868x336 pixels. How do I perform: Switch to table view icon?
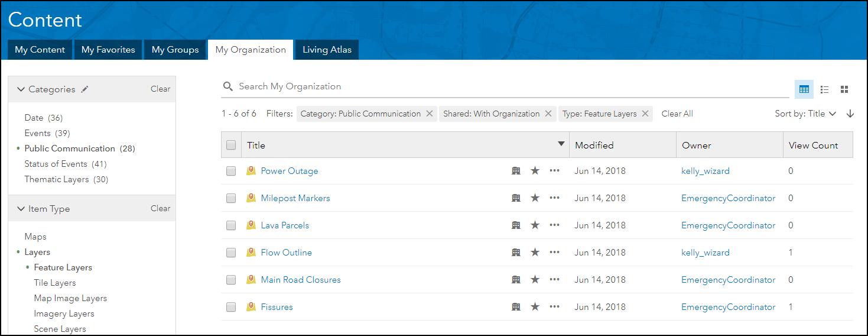pyautogui.click(x=804, y=89)
